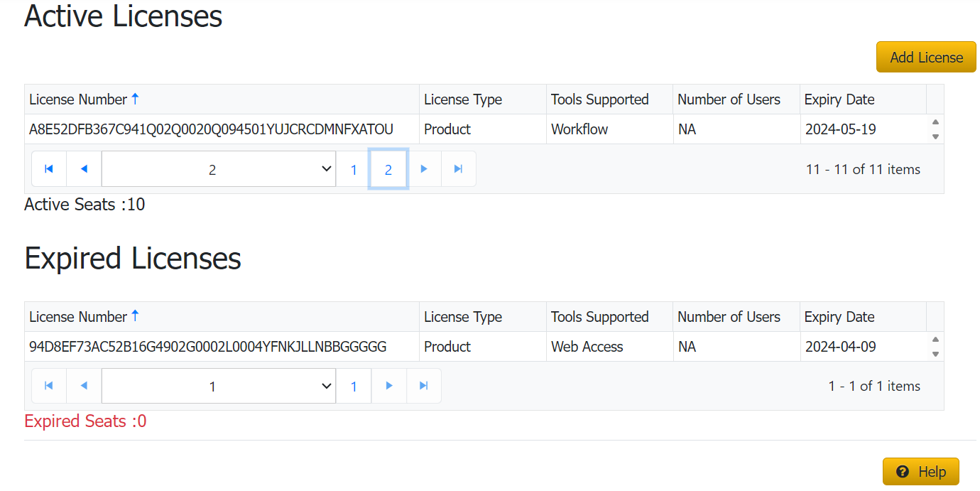Viewport: 980px width, 491px height.
Task: Jump to last page of Expired Licenses
Action: coord(424,385)
